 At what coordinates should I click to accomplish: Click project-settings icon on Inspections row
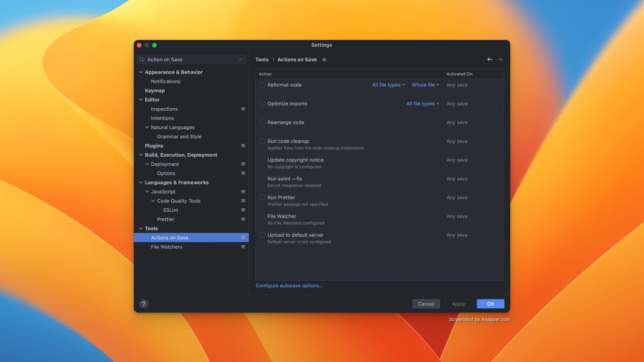coord(243,109)
